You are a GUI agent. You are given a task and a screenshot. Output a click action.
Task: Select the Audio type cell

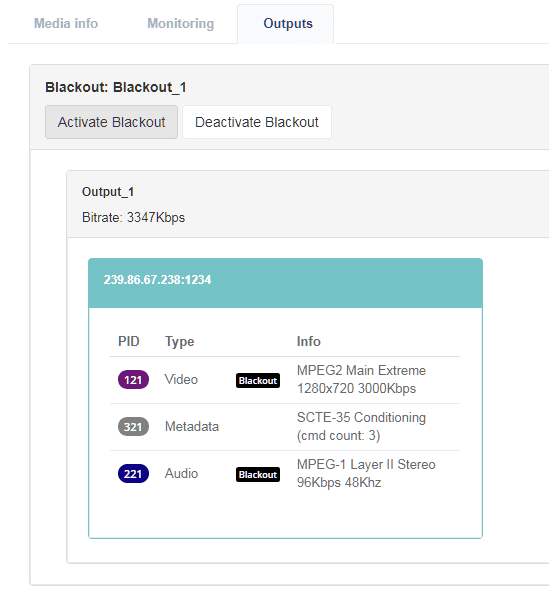click(x=181, y=474)
